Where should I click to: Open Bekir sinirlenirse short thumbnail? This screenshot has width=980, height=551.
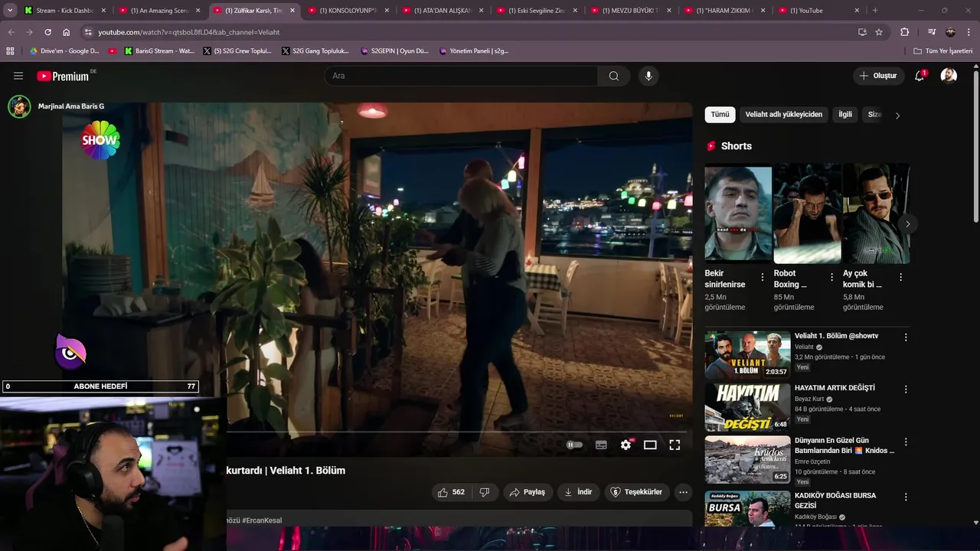pos(738,215)
